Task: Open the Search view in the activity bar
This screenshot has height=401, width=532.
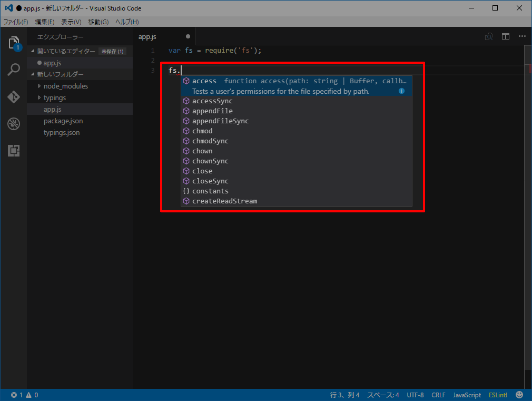Action: [x=14, y=69]
